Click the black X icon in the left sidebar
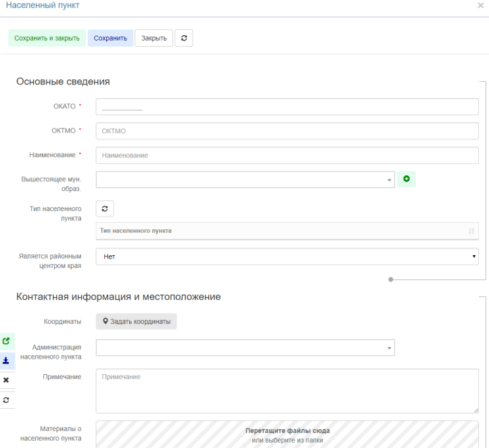Screen dimensions: 489x448 click(7, 380)
